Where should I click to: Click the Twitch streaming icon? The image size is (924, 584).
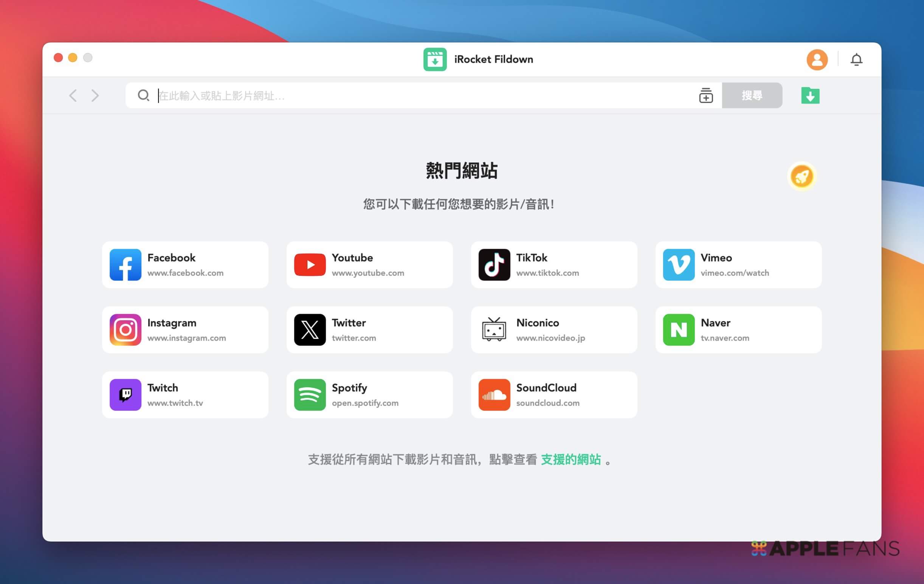click(x=125, y=394)
